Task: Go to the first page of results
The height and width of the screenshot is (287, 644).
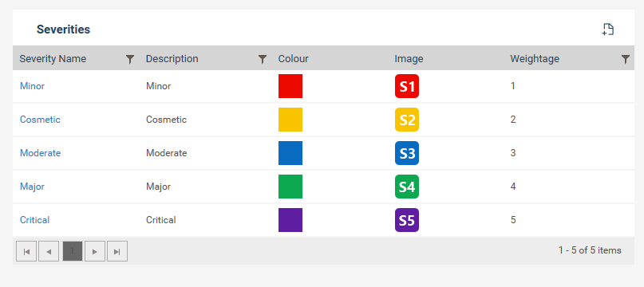Action: point(26,251)
